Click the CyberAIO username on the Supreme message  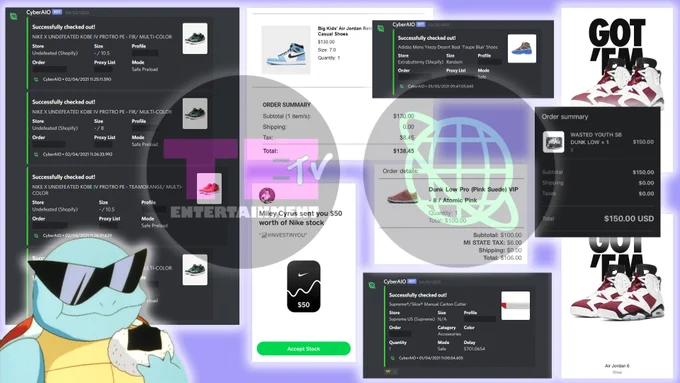(x=395, y=282)
